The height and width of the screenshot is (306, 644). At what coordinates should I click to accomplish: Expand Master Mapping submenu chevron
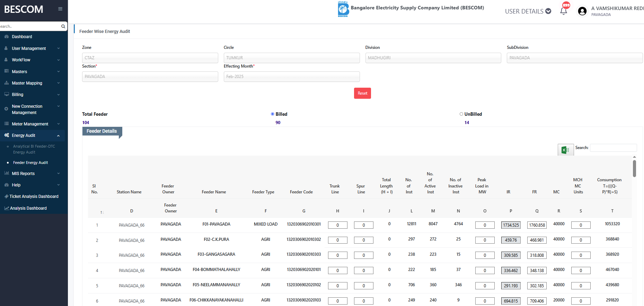[58, 83]
